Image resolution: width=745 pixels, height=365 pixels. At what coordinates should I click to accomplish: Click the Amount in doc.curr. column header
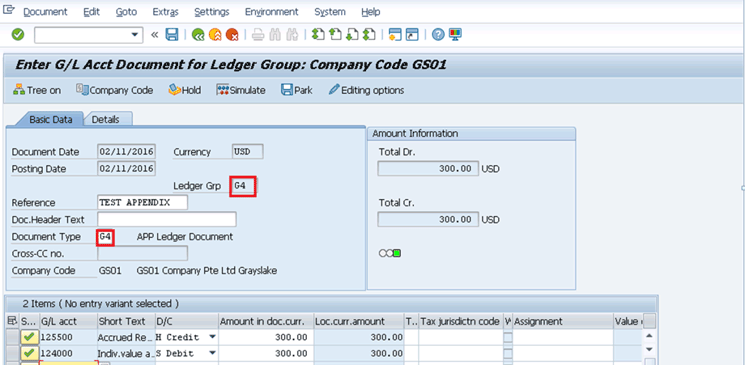point(266,321)
